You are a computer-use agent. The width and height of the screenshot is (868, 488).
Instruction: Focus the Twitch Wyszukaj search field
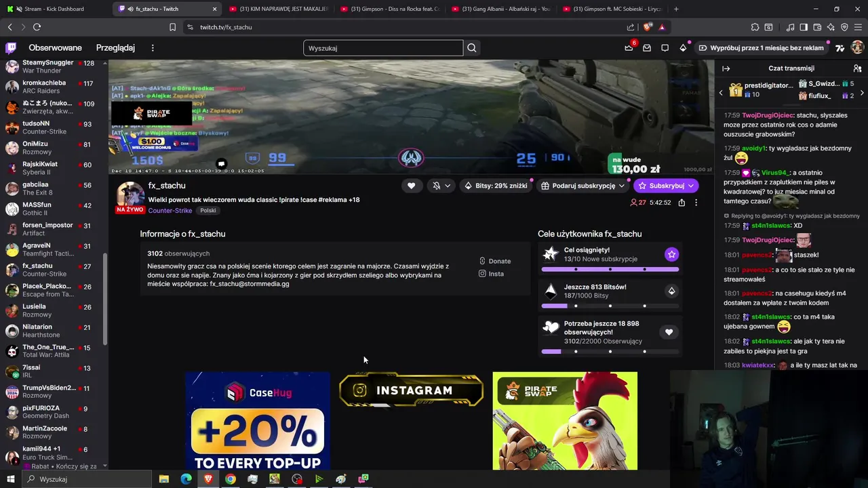click(x=383, y=48)
